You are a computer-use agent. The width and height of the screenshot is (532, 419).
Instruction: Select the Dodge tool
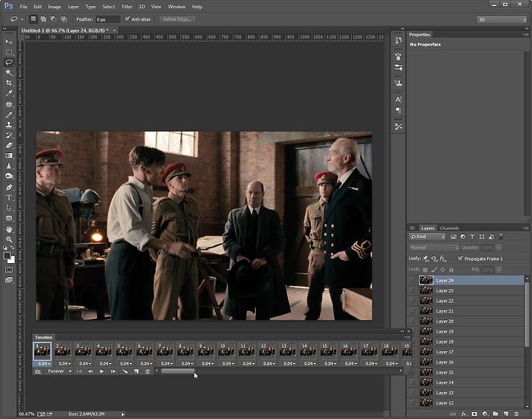(9, 176)
